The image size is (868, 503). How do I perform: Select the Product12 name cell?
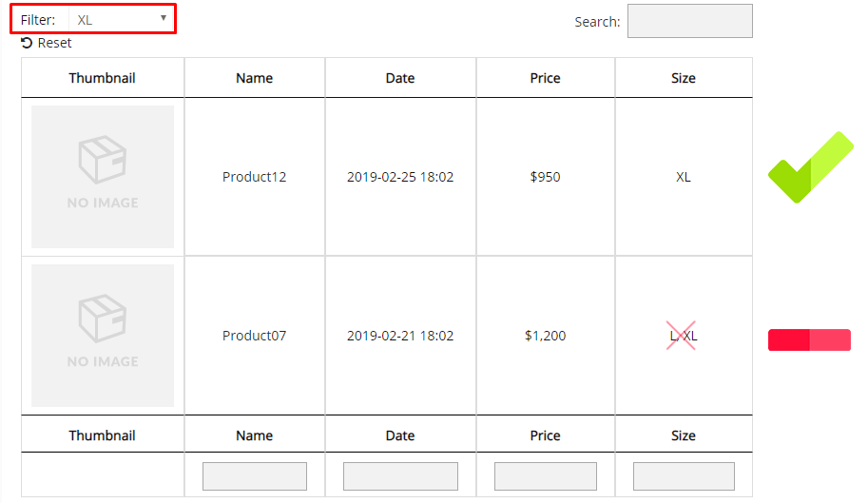pyautogui.click(x=254, y=177)
